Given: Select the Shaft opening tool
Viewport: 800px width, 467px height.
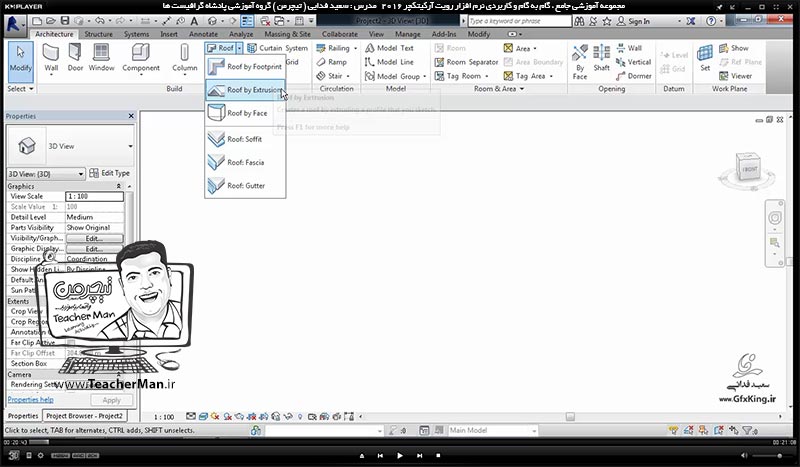Looking at the screenshot, I should (602, 58).
